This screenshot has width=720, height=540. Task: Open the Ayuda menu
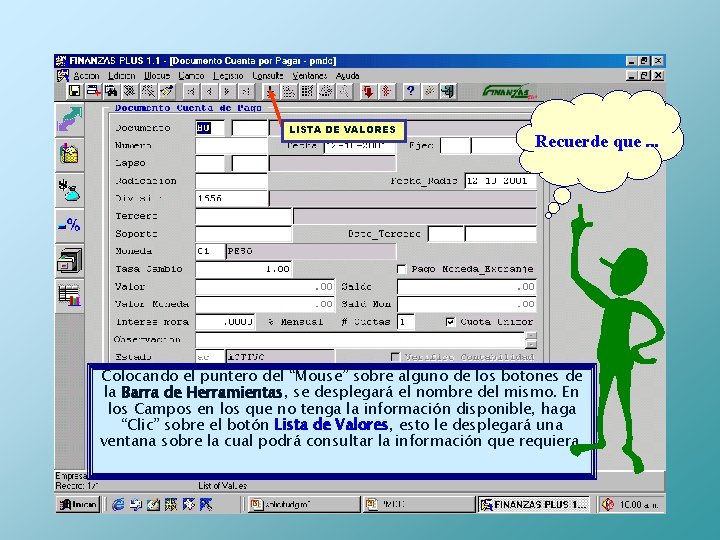[347, 76]
